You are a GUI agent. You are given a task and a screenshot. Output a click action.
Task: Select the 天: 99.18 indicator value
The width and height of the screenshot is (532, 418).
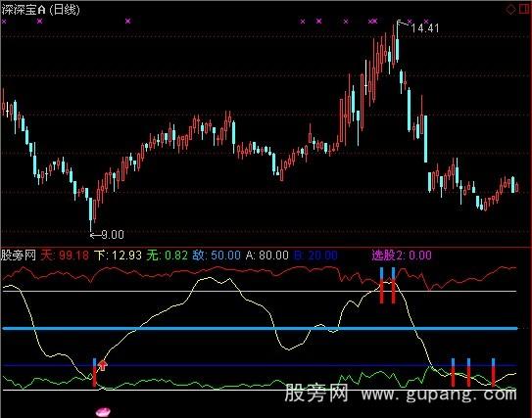point(65,255)
